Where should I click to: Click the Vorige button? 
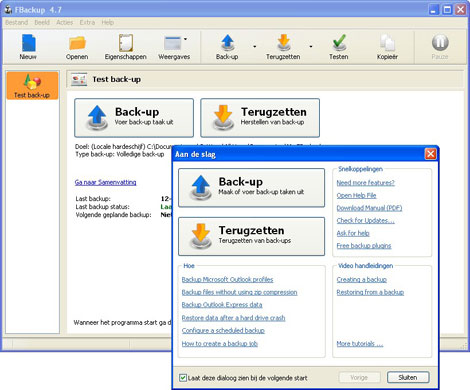click(359, 377)
